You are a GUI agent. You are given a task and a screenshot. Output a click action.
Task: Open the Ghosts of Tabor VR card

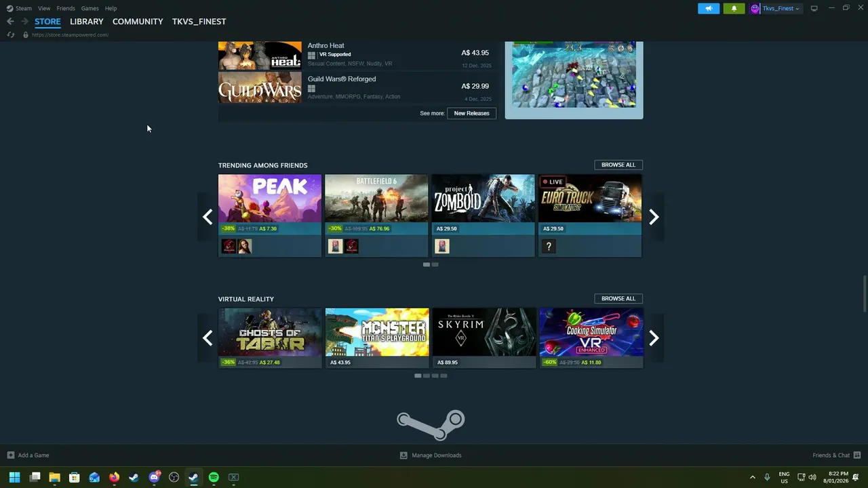(270, 338)
